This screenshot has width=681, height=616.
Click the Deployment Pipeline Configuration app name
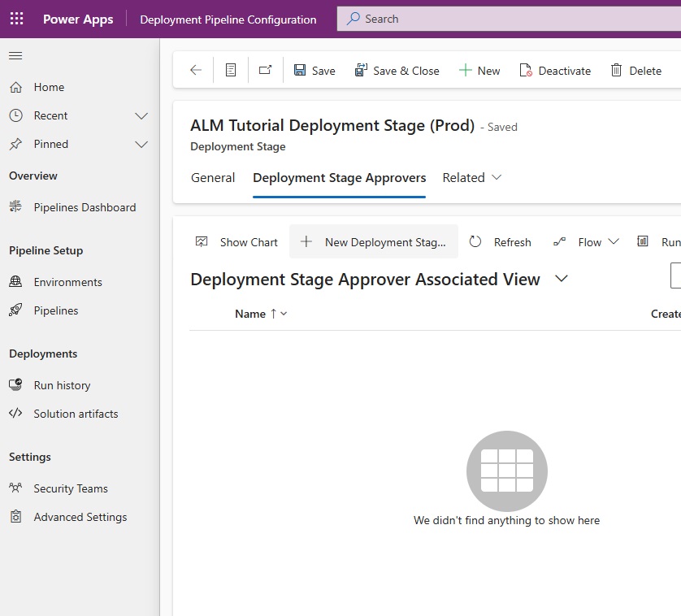[x=228, y=20]
